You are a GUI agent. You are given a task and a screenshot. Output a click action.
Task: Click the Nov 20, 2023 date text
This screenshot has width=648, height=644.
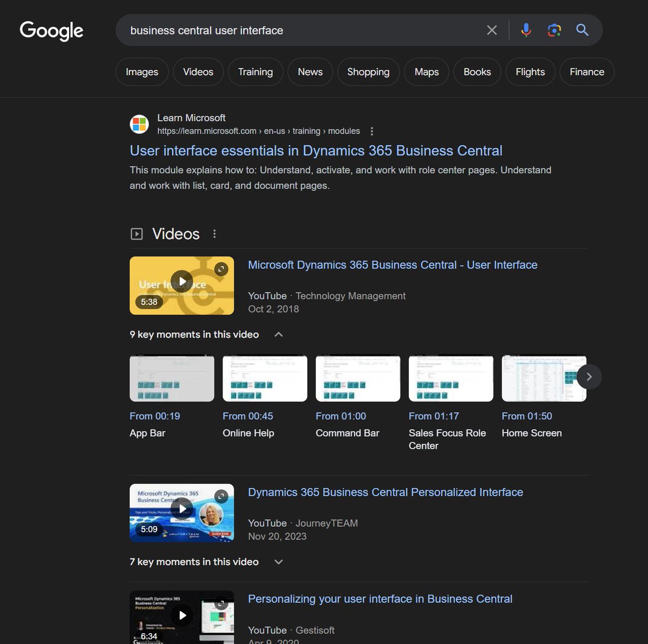(x=277, y=537)
